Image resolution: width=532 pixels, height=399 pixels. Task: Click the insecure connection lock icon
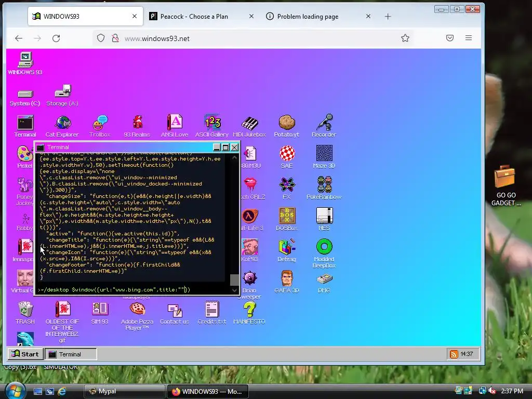click(x=115, y=38)
